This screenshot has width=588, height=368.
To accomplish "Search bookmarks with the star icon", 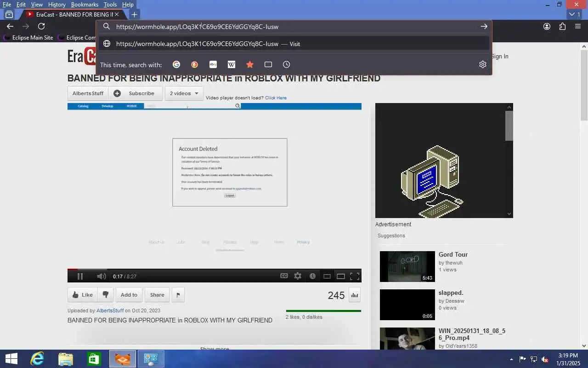I will tap(250, 64).
